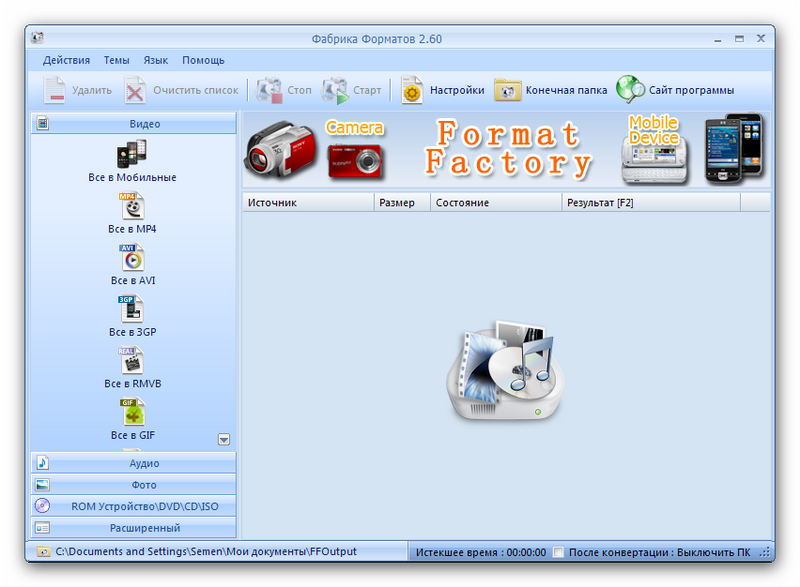Click the Очистить список label

196,90
